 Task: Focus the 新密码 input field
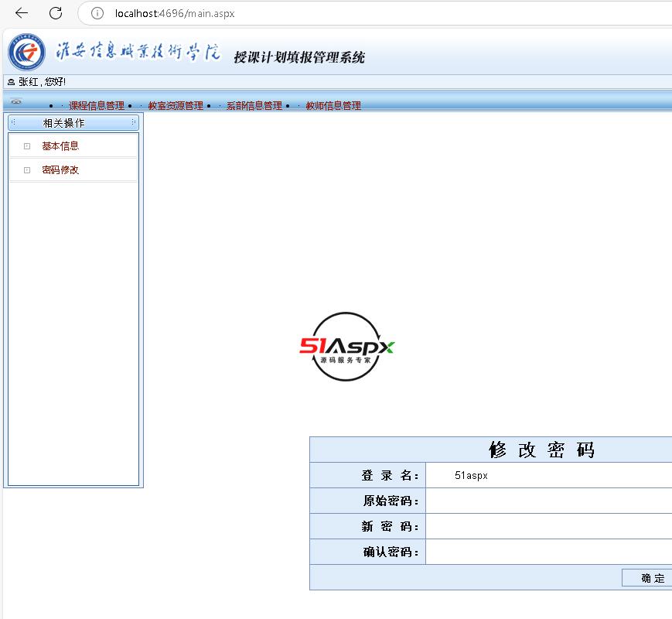tap(549, 526)
